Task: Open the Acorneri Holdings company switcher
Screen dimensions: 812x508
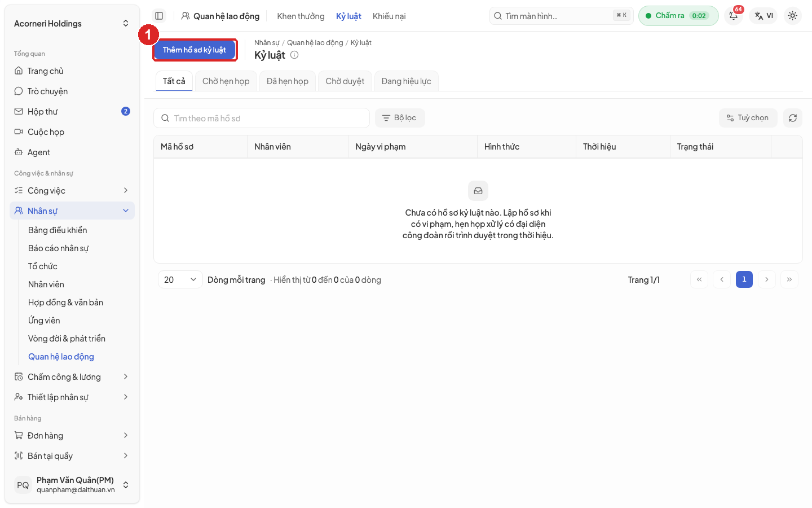Action: pyautogui.click(x=72, y=24)
